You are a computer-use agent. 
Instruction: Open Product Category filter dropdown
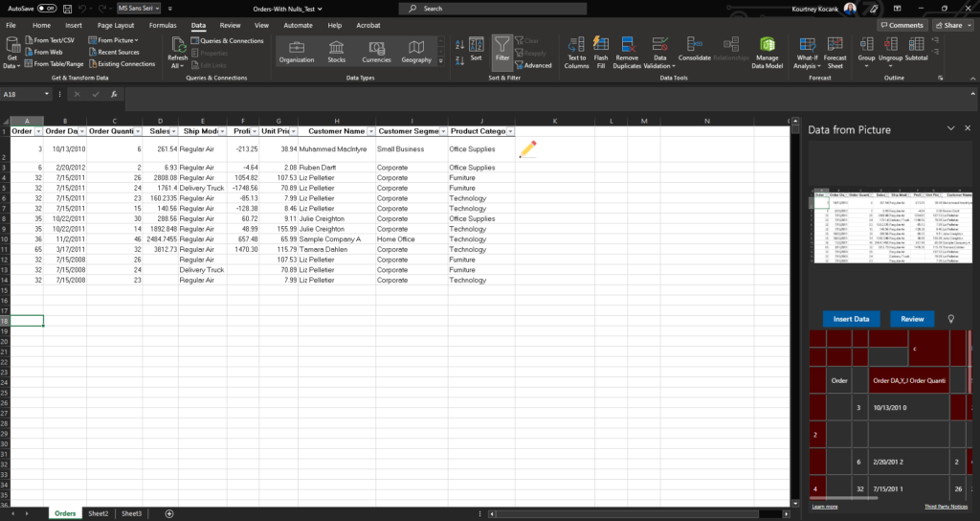point(511,131)
